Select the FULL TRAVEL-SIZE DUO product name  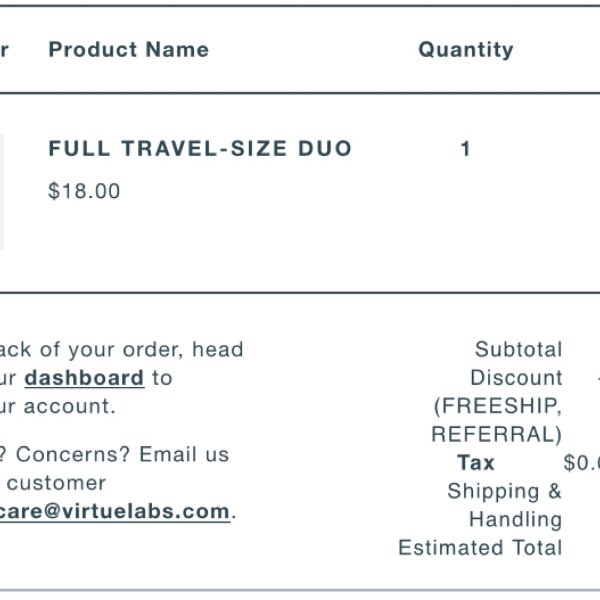200,148
